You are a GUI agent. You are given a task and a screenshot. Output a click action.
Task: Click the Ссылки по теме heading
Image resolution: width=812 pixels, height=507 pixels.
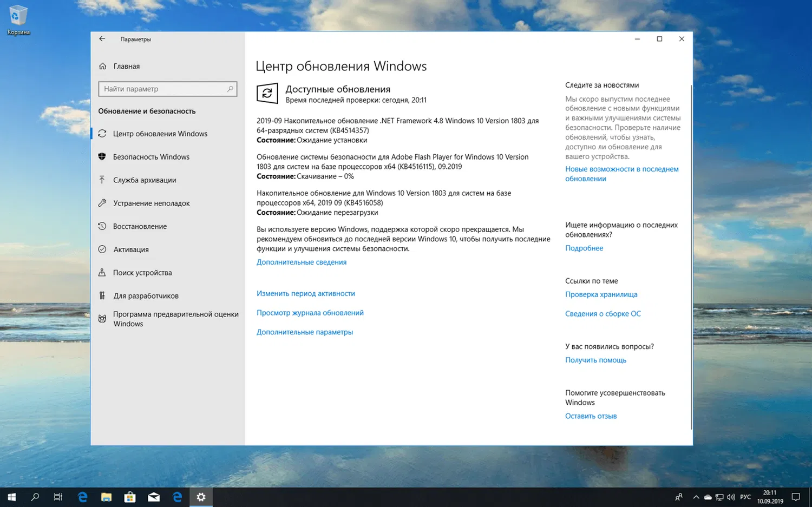tap(592, 281)
